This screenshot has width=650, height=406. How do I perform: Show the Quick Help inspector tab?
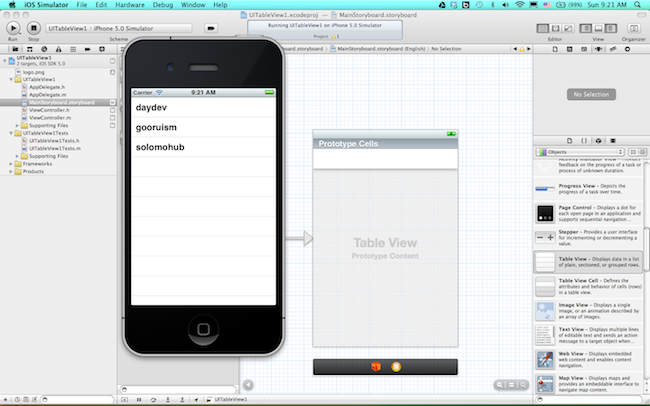click(x=570, y=49)
